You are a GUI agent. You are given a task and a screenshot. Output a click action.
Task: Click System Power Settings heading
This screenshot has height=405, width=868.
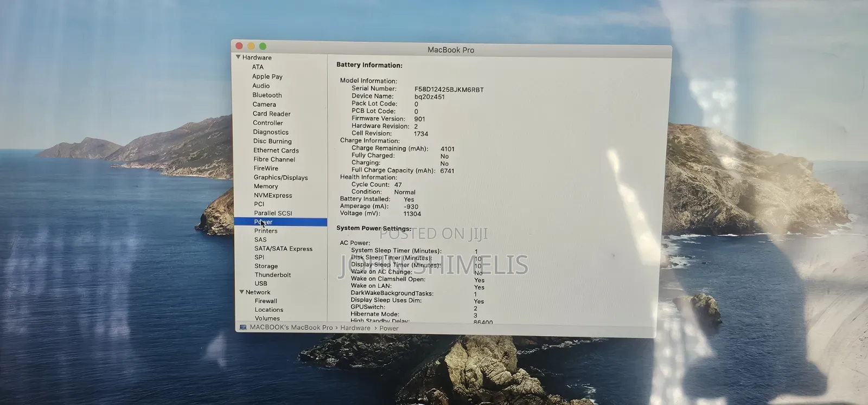coord(374,228)
